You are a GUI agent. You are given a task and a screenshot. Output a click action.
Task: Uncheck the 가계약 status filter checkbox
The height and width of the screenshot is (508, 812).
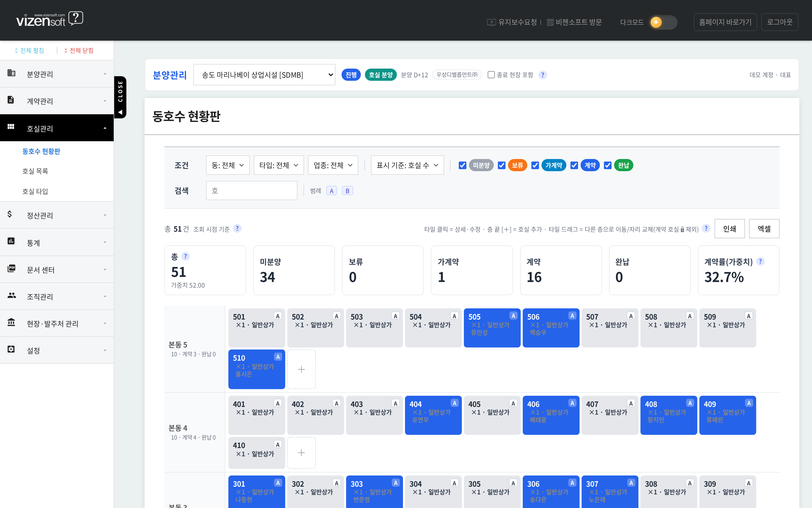pos(535,165)
